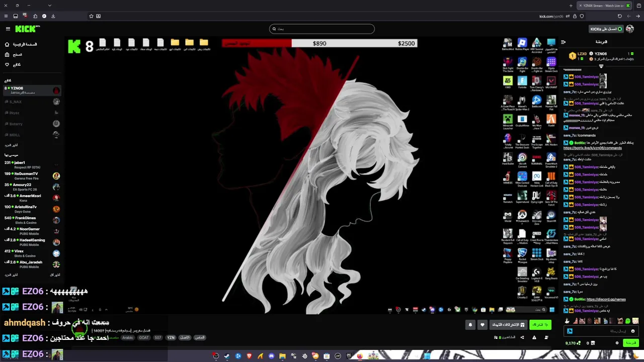This screenshot has width=644, height=362.
Task: Open recommended channel ItsGuzmanTV
Action: [32, 175]
